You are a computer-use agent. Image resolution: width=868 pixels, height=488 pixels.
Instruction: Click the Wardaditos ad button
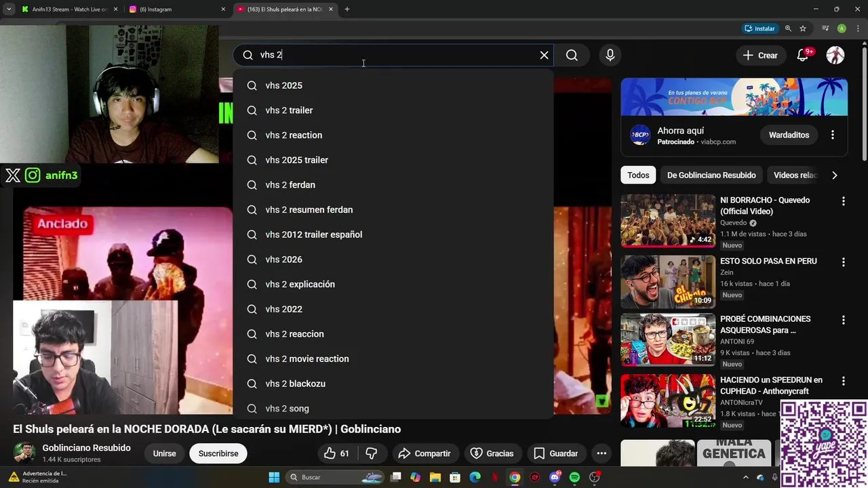pos(789,135)
